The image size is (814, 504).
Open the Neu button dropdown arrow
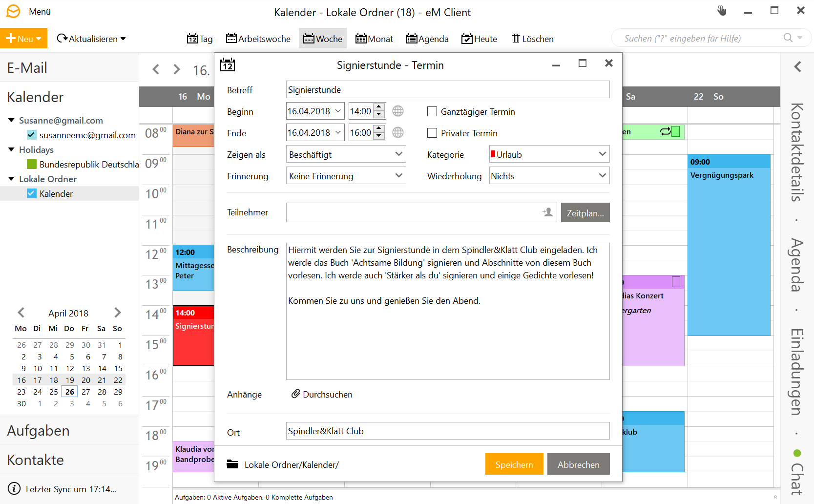tap(39, 39)
